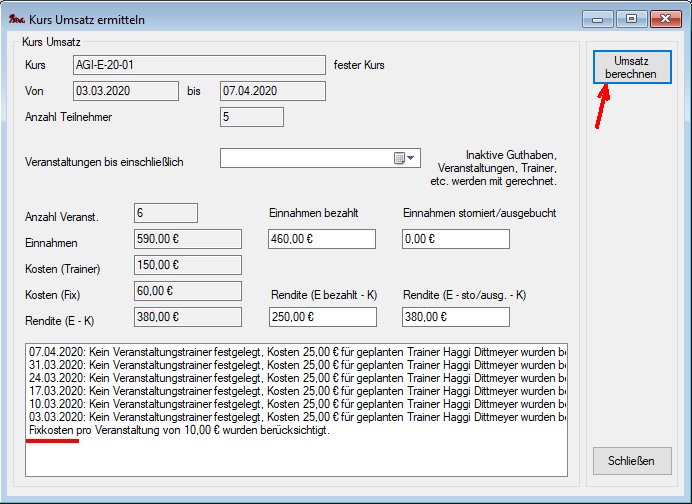Click the Kosten (Fix) field
692x504 pixels.
(187, 290)
